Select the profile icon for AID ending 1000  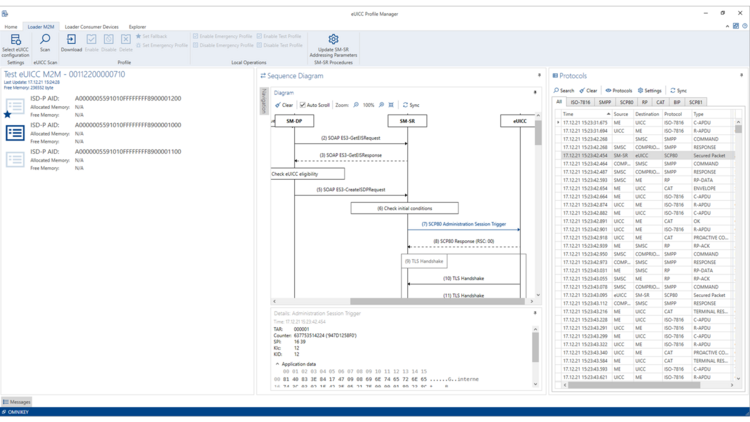click(15, 133)
